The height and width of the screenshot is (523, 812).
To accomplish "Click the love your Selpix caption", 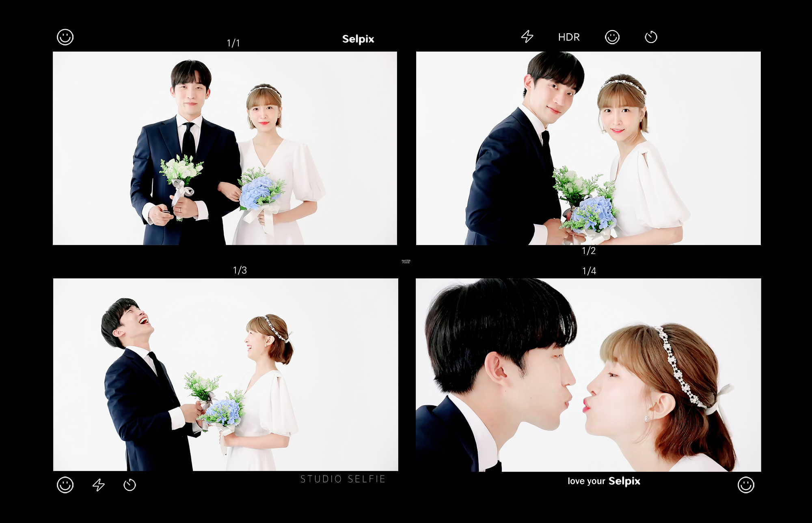I will click(x=604, y=481).
